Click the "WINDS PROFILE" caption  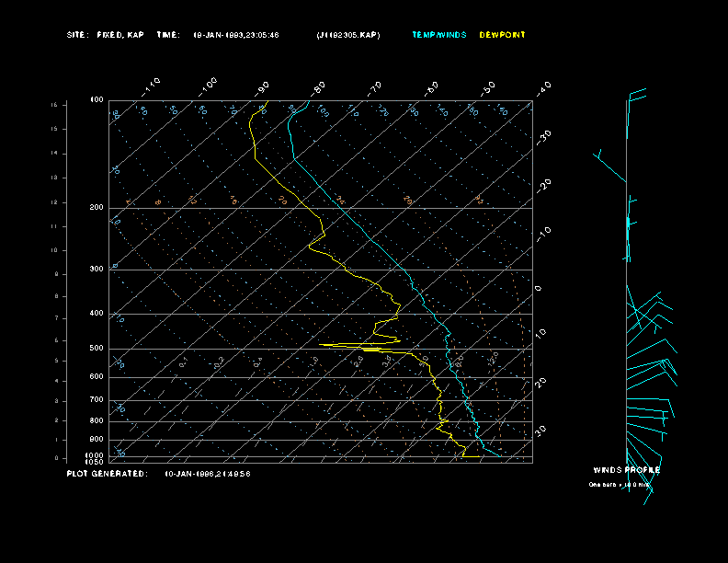pos(626,470)
